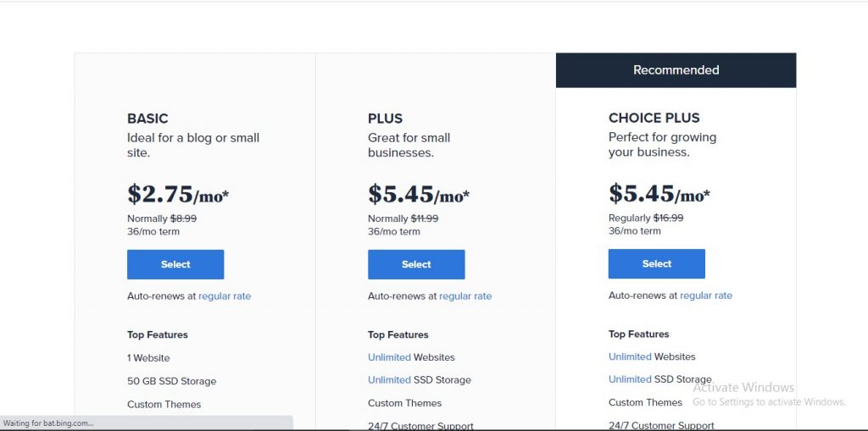Click the 50 GB SSD Storage feature
Viewport: 868px width, 431px height.
171,381
